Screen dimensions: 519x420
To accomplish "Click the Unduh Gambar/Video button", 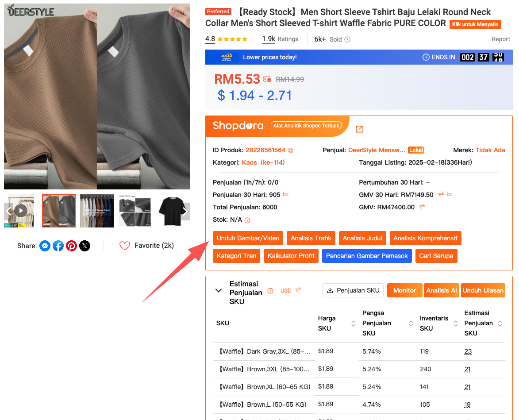I will pos(248,238).
